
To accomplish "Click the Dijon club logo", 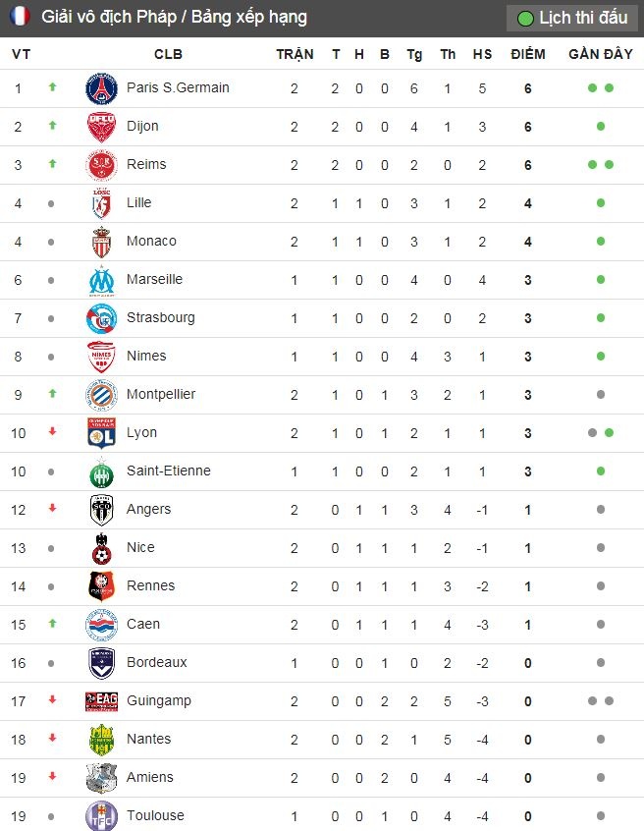I will click(x=101, y=127).
